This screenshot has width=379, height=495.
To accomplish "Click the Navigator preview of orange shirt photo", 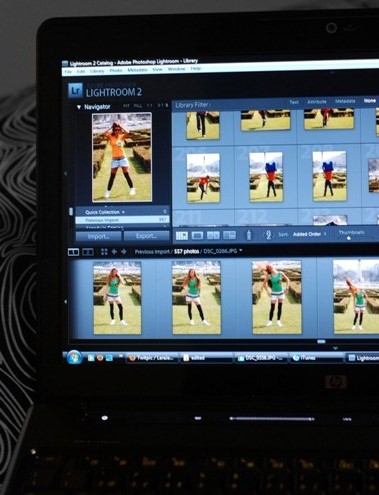I will click(x=122, y=157).
